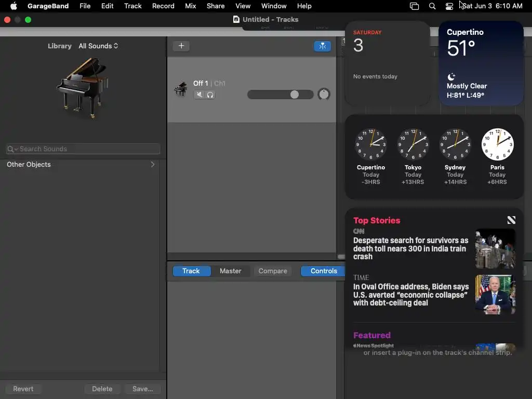The height and width of the screenshot is (399, 532).
Task: Click the Top Stories heading
Action: click(x=377, y=220)
